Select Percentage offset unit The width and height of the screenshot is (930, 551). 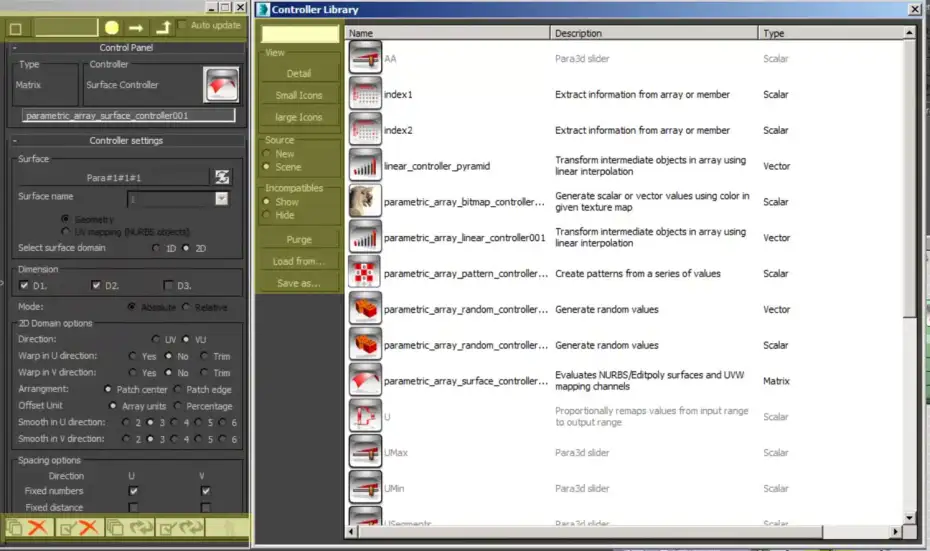pos(178,406)
